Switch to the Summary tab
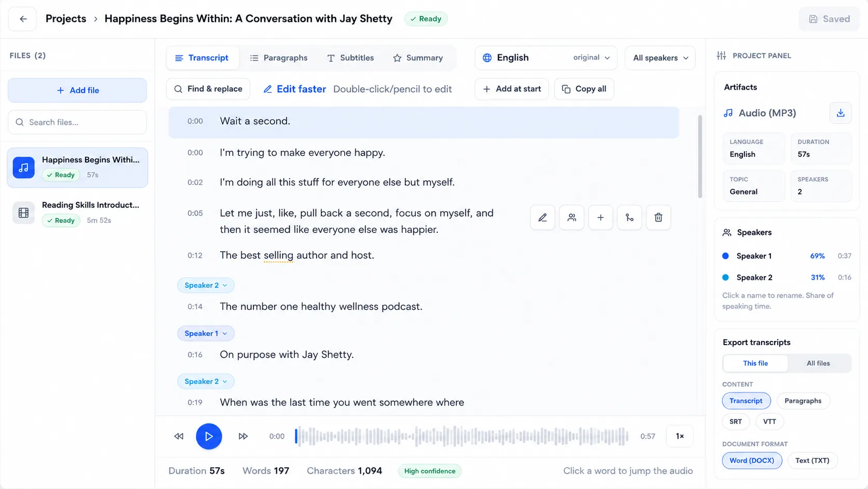This screenshot has width=868, height=489. point(418,58)
